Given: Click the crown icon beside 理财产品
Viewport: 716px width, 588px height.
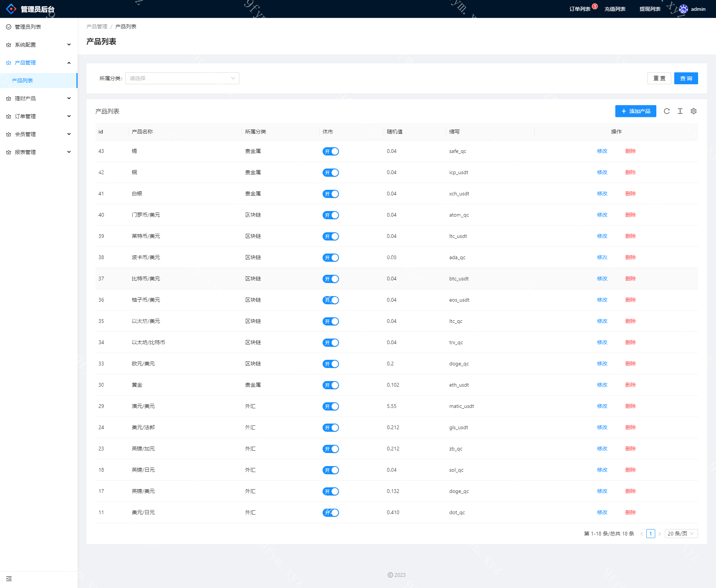Looking at the screenshot, I should tap(9, 98).
